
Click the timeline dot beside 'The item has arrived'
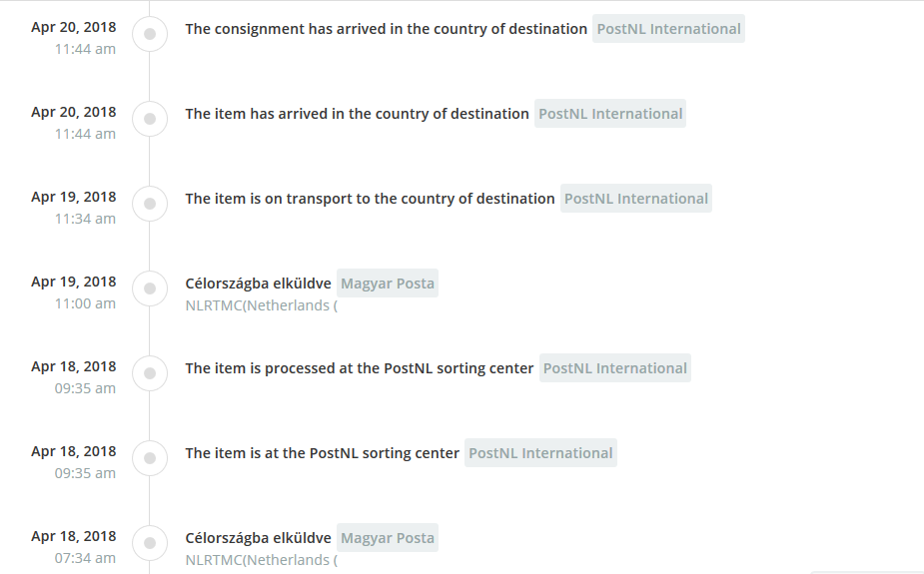point(149,119)
